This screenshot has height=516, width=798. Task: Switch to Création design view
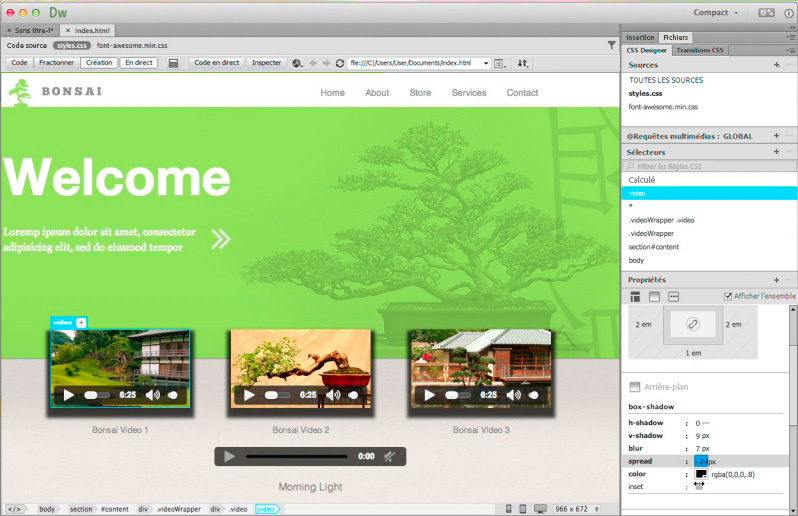(99, 63)
